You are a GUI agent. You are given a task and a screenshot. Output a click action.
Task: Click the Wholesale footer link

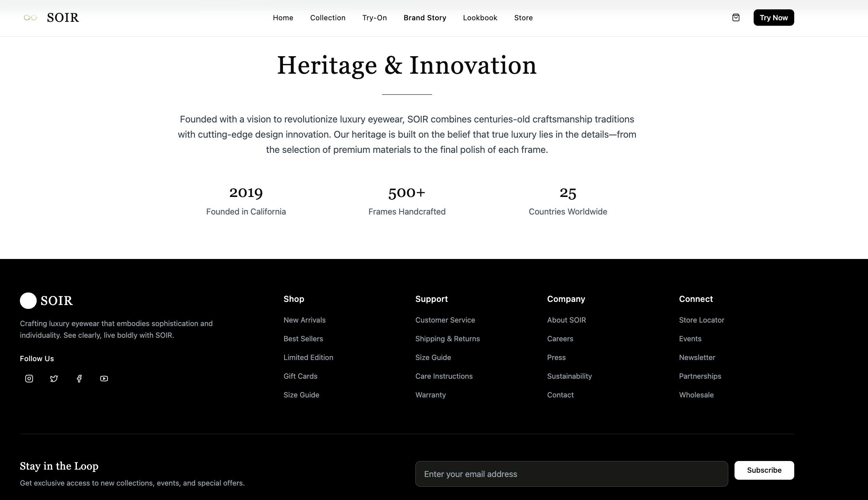pyautogui.click(x=696, y=395)
